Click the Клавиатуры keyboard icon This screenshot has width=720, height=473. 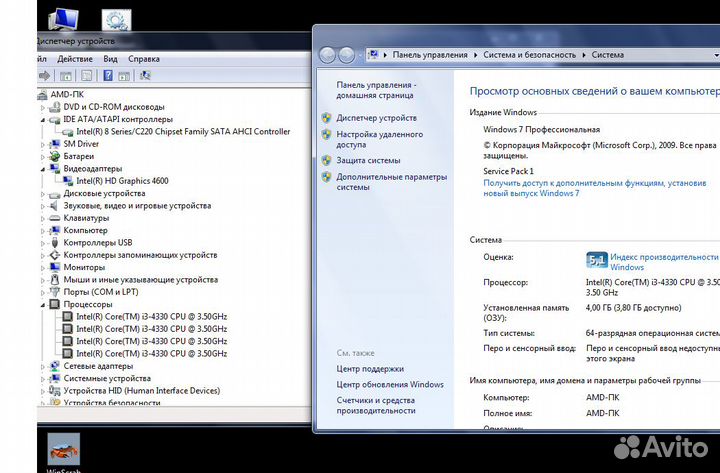click(x=55, y=218)
